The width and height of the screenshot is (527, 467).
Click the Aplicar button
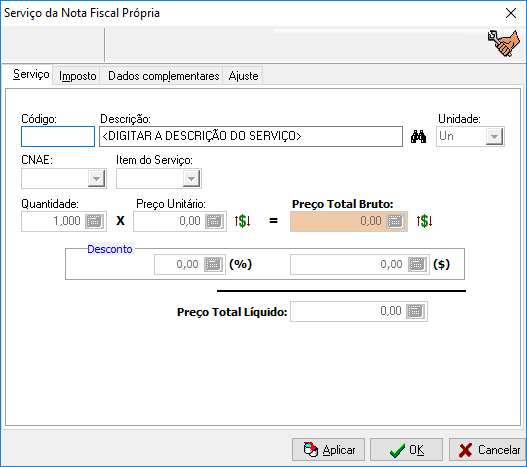point(328,450)
